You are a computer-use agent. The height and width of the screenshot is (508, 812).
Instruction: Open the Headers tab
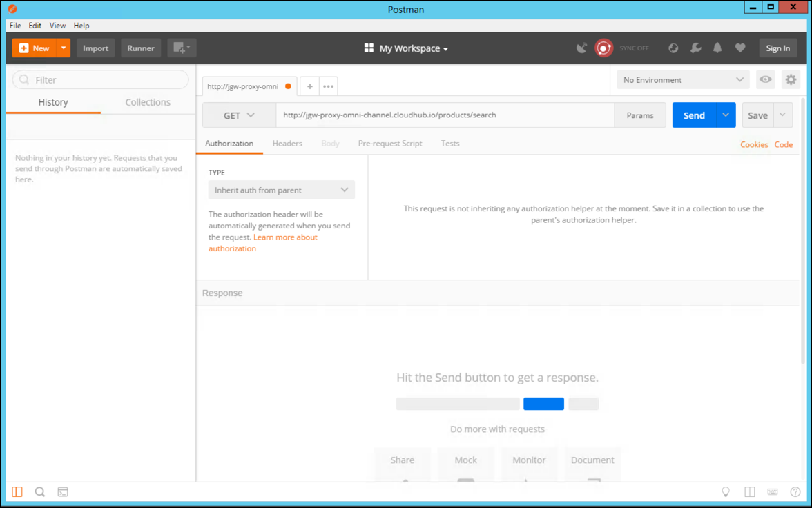(x=287, y=144)
